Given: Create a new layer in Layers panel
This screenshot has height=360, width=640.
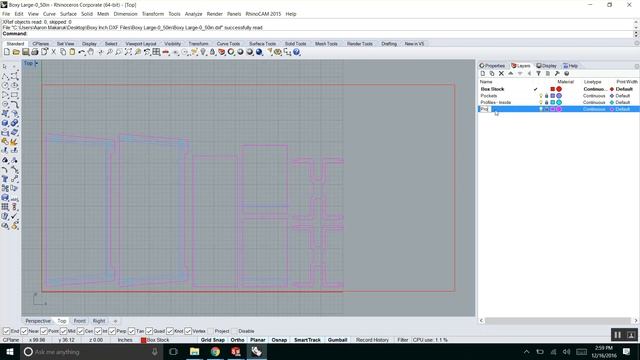Looking at the screenshot, I should 483,73.
